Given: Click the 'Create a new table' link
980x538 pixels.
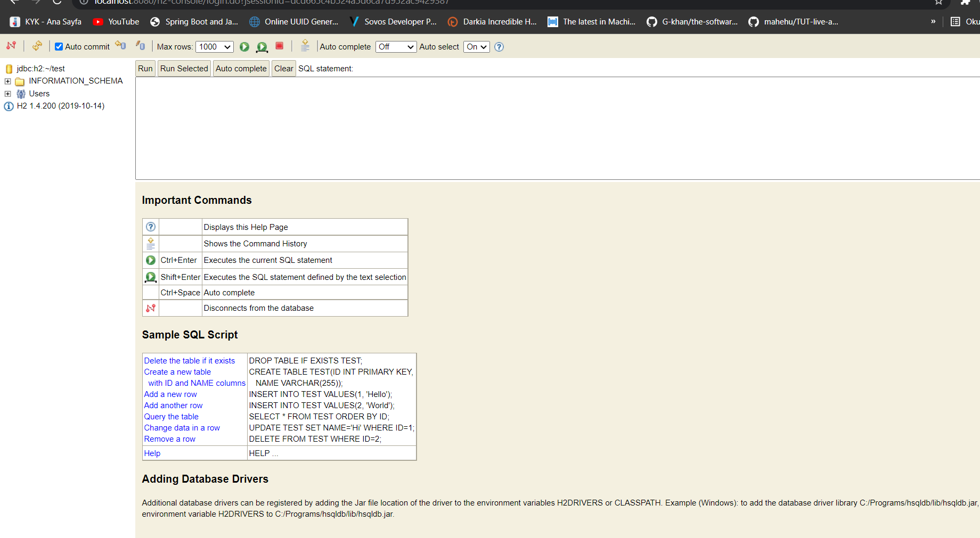Looking at the screenshot, I should 177,371.
